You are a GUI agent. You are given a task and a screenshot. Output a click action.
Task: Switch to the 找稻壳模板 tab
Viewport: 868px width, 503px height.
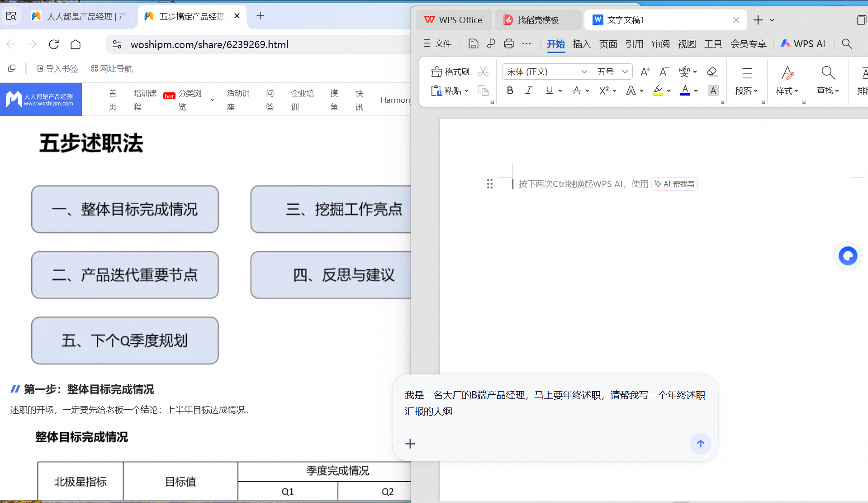pyautogui.click(x=537, y=20)
